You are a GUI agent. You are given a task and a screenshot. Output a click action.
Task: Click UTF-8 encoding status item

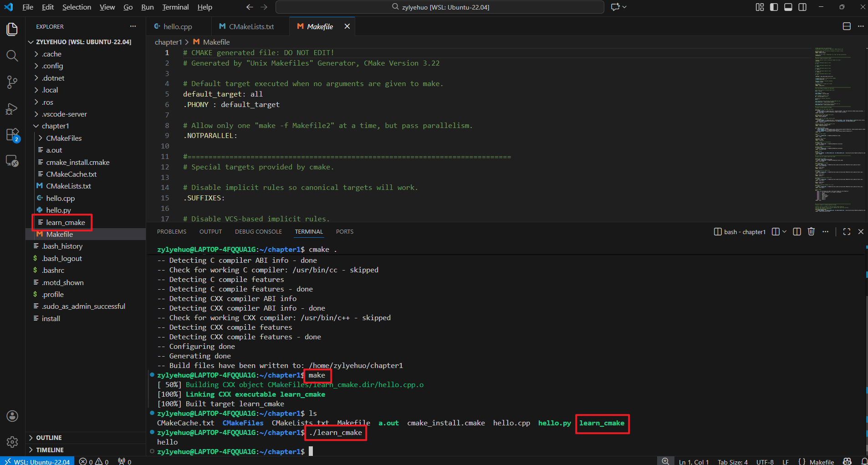(x=765, y=461)
